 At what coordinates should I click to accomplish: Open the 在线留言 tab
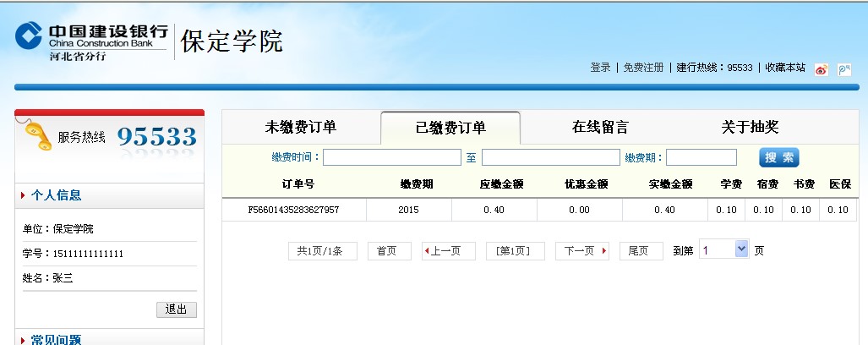click(600, 127)
